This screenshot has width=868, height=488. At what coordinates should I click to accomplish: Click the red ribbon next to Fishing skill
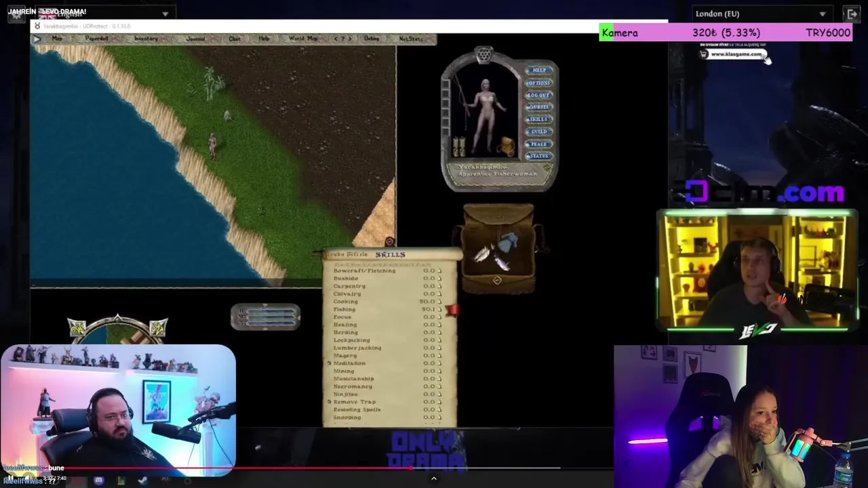[452, 310]
